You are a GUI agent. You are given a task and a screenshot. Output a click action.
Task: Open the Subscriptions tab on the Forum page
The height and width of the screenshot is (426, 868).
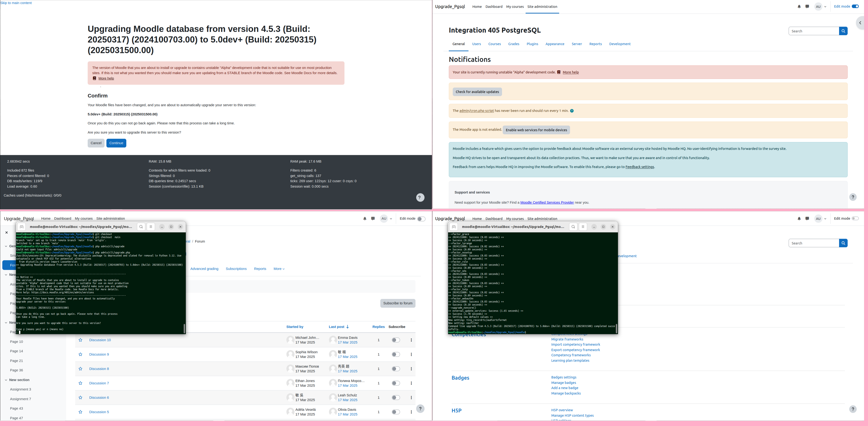236,269
